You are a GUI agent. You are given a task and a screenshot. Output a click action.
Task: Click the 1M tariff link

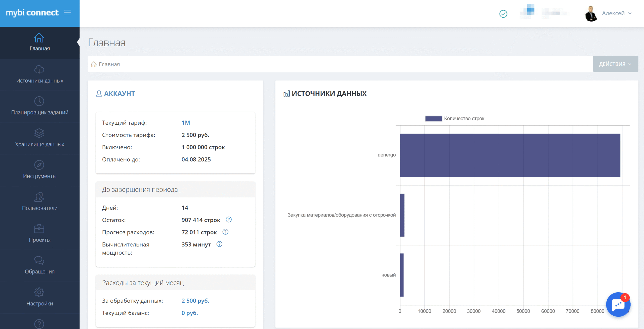click(186, 123)
